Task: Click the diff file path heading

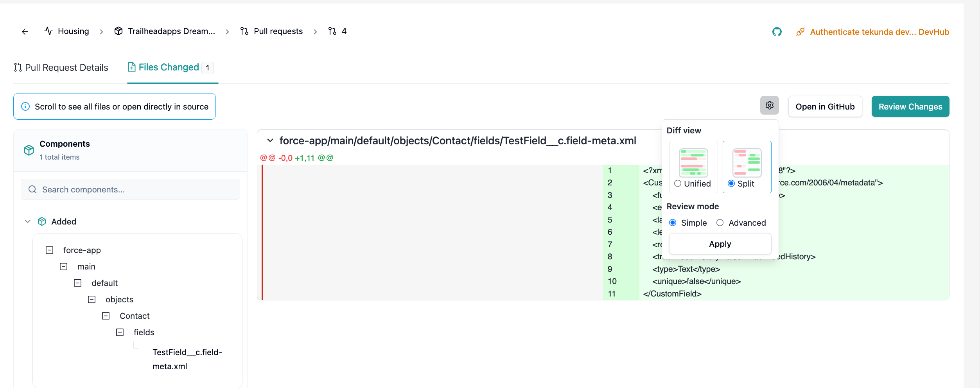Action: coord(458,140)
